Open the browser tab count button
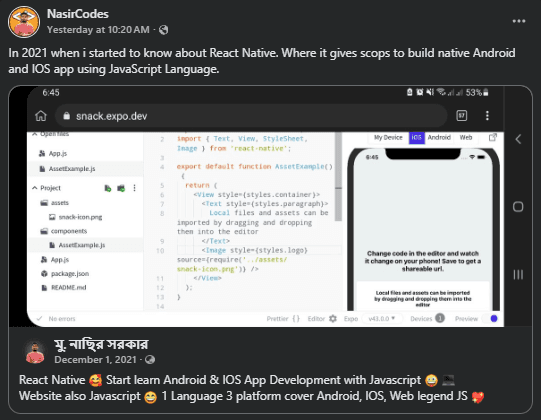This screenshot has width=541, height=420. click(x=462, y=116)
